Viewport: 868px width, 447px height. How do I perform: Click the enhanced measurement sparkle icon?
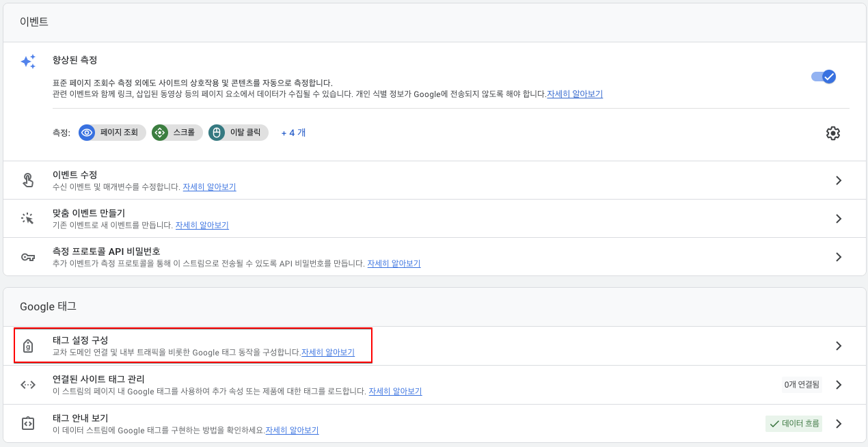click(28, 62)
